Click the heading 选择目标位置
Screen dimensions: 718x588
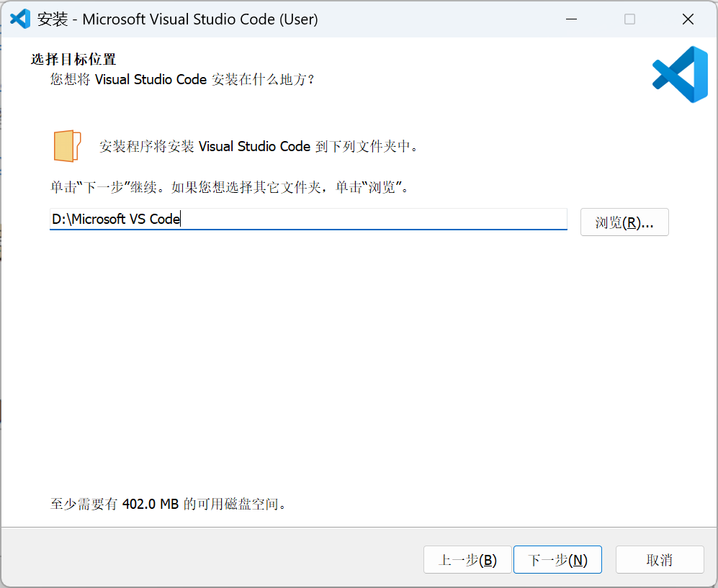(73, 60)
